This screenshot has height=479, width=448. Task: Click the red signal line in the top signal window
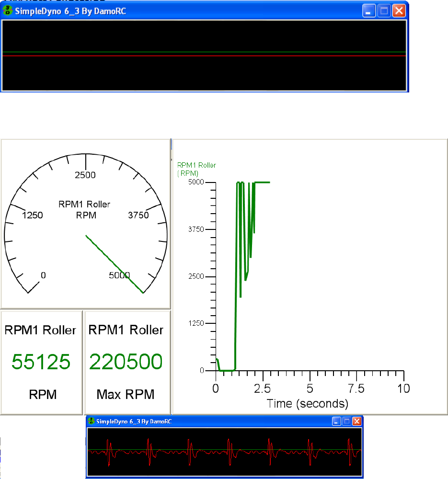tap(204, 56)
